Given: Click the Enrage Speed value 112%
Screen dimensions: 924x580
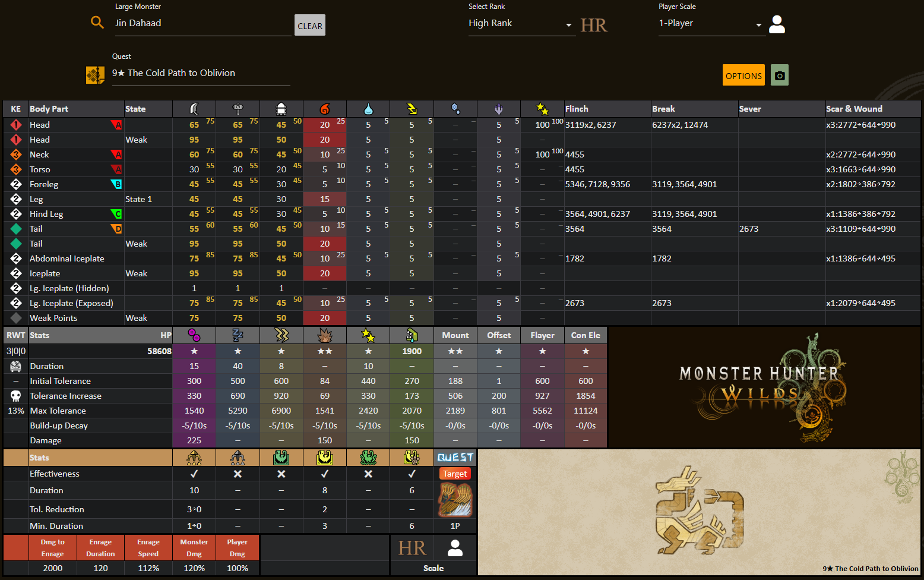Looking at the screenshot, I should coord(148,568).
